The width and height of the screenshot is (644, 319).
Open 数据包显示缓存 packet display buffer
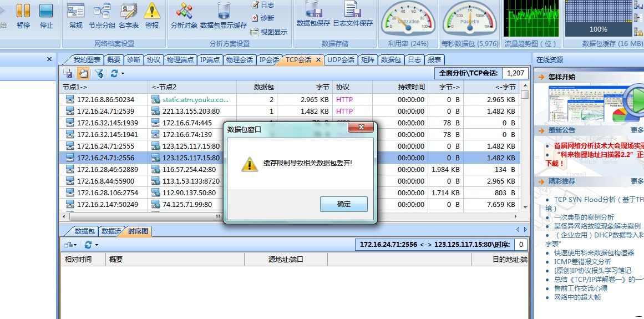click(224, 16)
